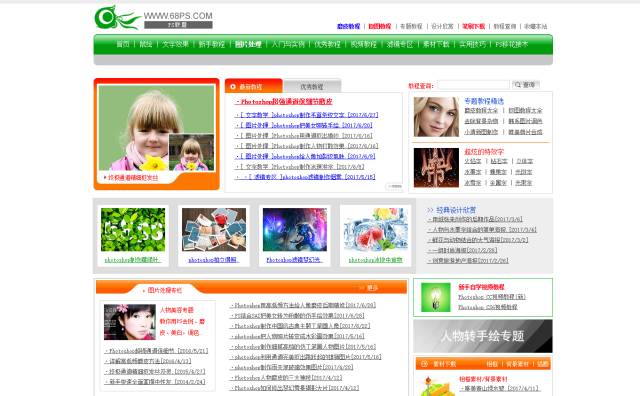This screenshot has width=640, height=396.
Task: Open the image-processing link dated 2017/6/22
Action: click(x=300, y=326)
